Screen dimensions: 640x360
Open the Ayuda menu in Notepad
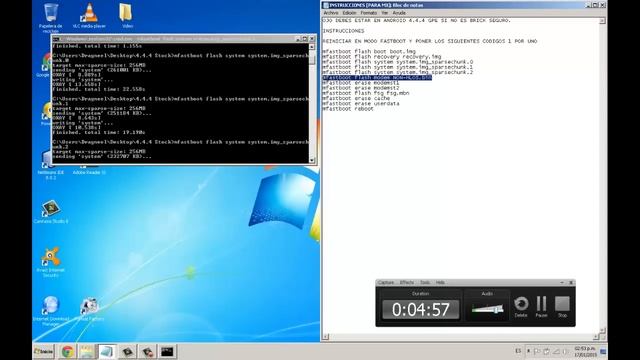click(399, 13)
